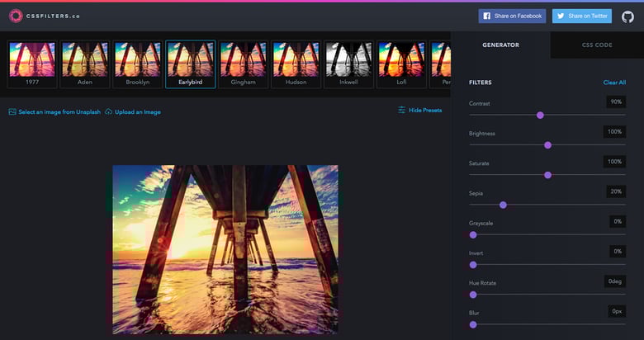Click the Invert 0% value field

[x=618, y=252]
